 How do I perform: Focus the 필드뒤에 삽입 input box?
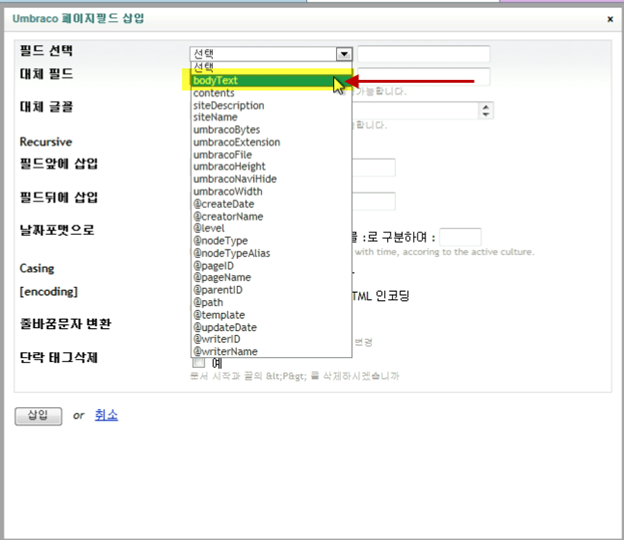coord(373,201)
